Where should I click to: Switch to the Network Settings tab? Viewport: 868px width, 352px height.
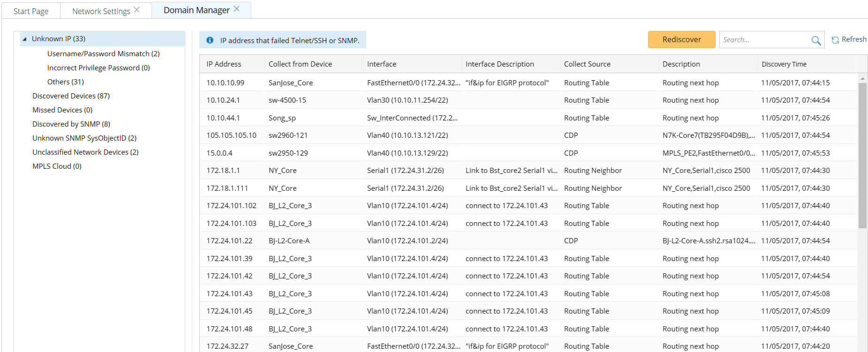(x=101, y=11)
